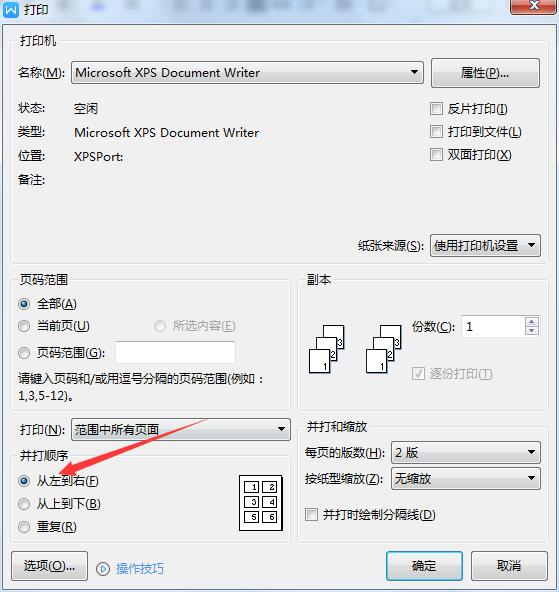Increase copies count with the up arrow

(532, 322)
